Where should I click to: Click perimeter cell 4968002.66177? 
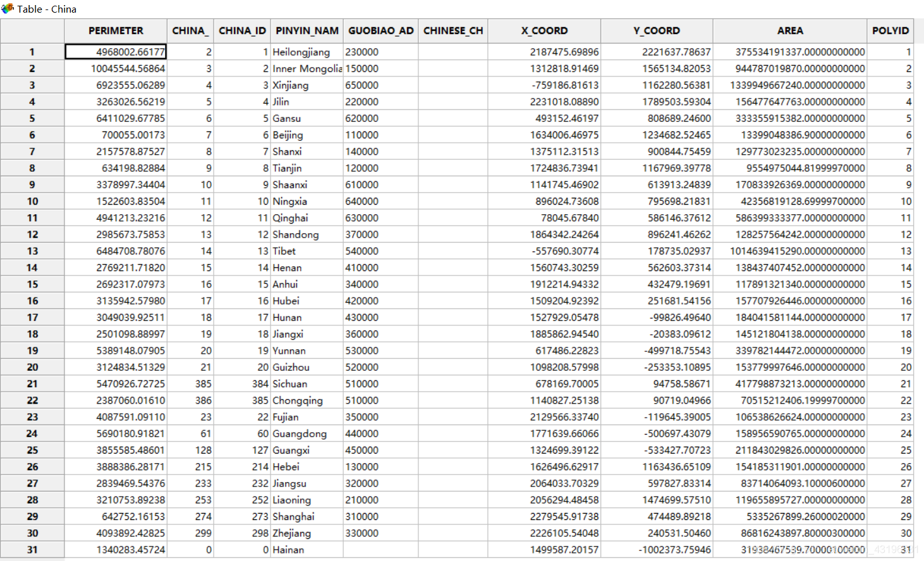point(116,52)
